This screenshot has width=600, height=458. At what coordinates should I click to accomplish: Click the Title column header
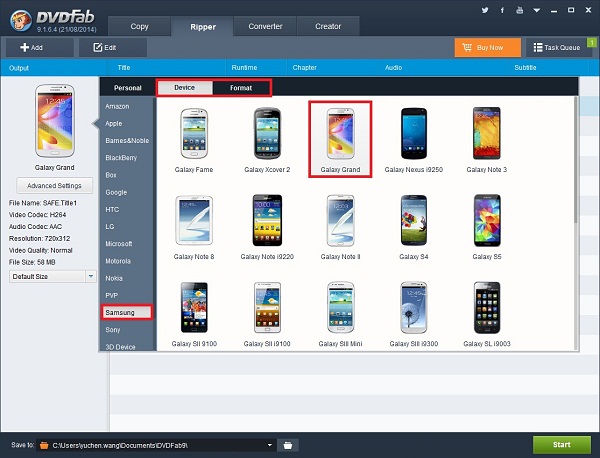(x=124, y=68)
